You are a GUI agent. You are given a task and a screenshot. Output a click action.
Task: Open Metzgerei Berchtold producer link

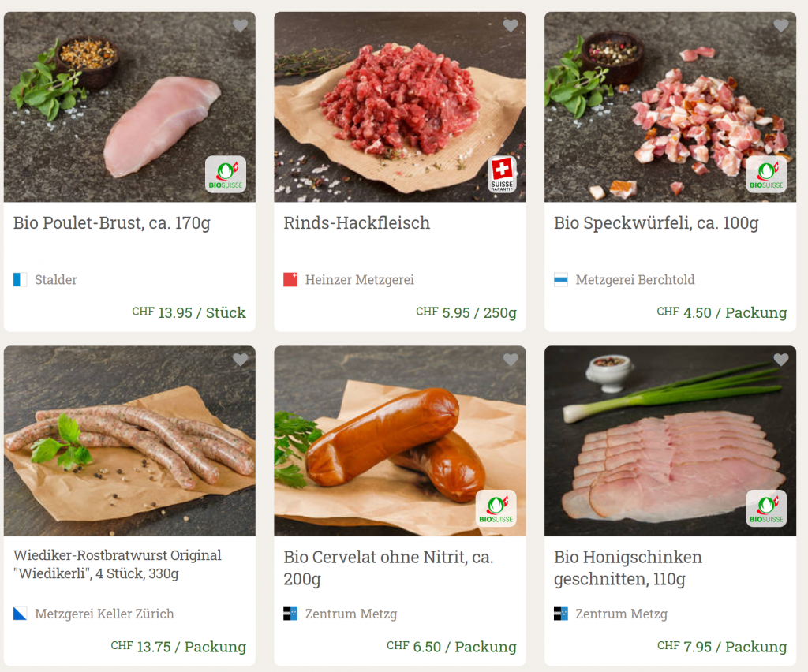(634, 279)
